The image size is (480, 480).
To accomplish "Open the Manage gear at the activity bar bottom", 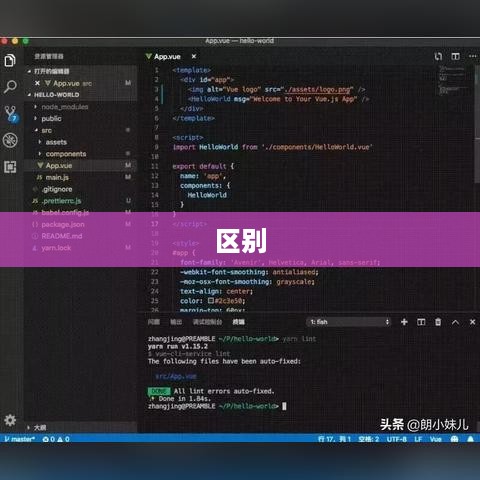I will pyautogui.click(x=10, y=420).
